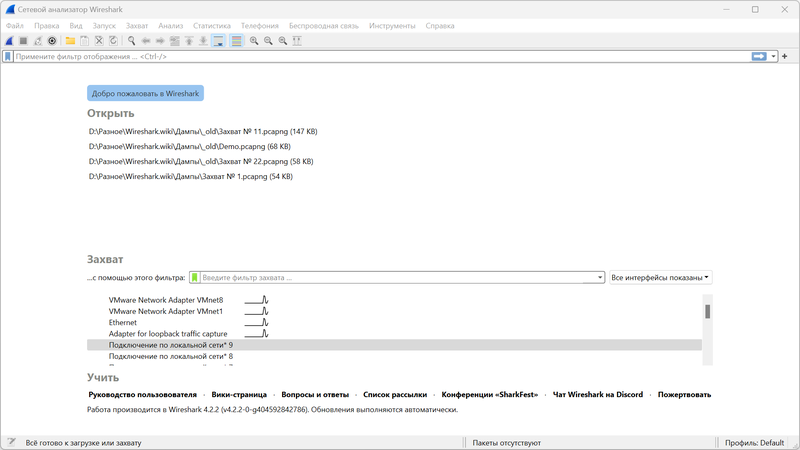The image size is (800, 450).
Task: Open the Инструменты menu
Action: [x=392, y=26]
